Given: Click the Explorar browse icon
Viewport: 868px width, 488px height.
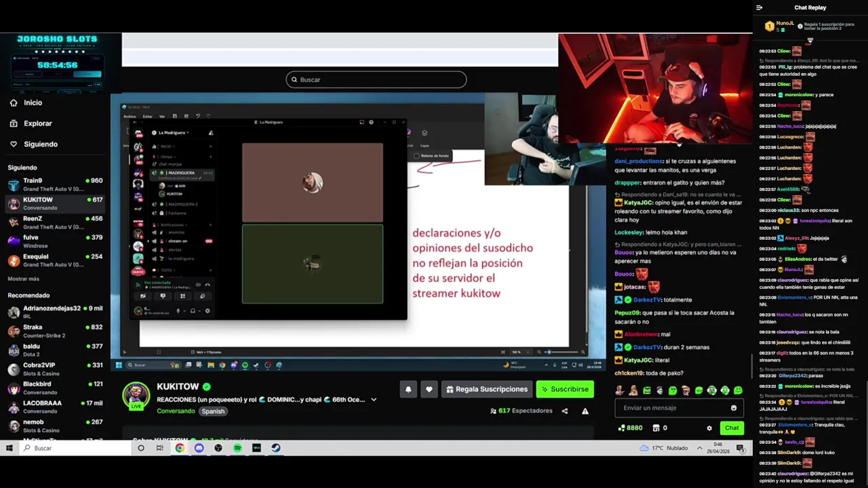Looking at the screenshot, I should click(14, 123).
